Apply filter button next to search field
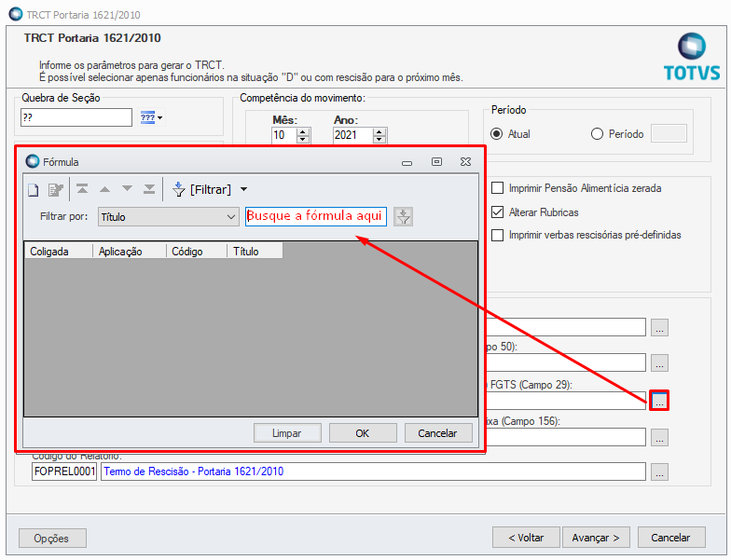Image resolution: width=731 pixels, height=560 pixels. [x=403, y=216]
